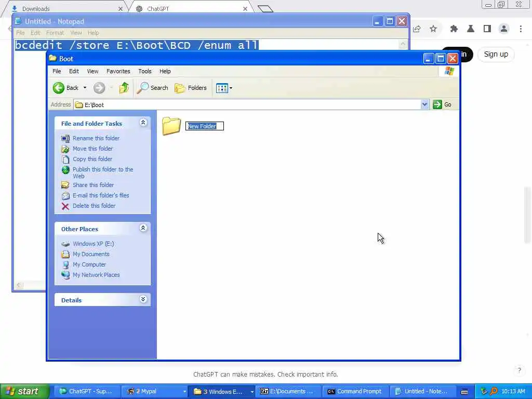Open Format menu in the Notepad window
This screenshot has width=532, height=399.
(55, 33)
